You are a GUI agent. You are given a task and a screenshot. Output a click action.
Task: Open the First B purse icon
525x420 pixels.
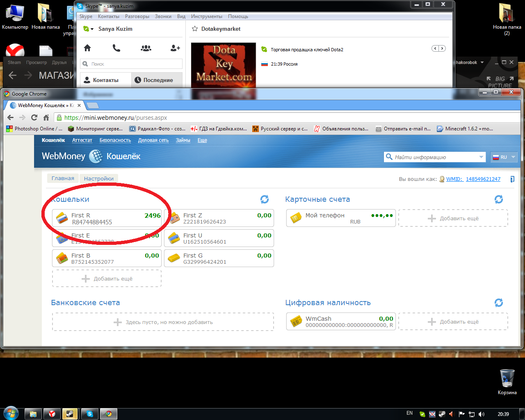62,258
